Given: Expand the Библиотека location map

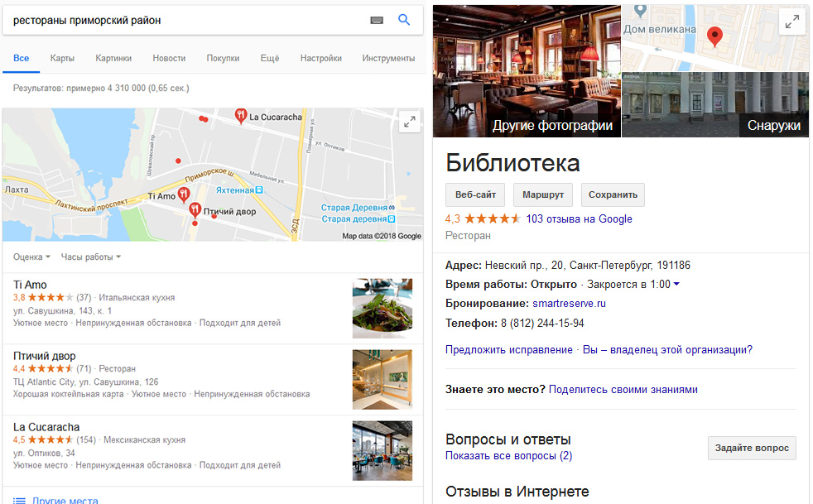Looking at the screenshot, I should point(791,22).
